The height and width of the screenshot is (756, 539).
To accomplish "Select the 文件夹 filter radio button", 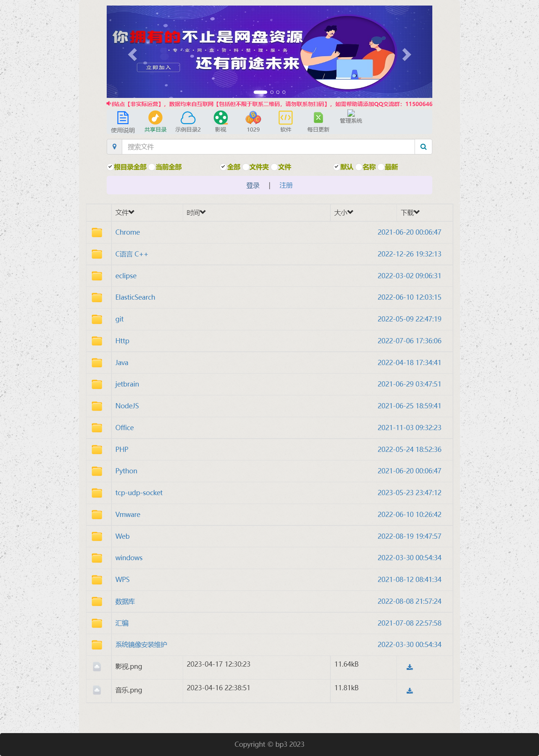I will point(246,167).
